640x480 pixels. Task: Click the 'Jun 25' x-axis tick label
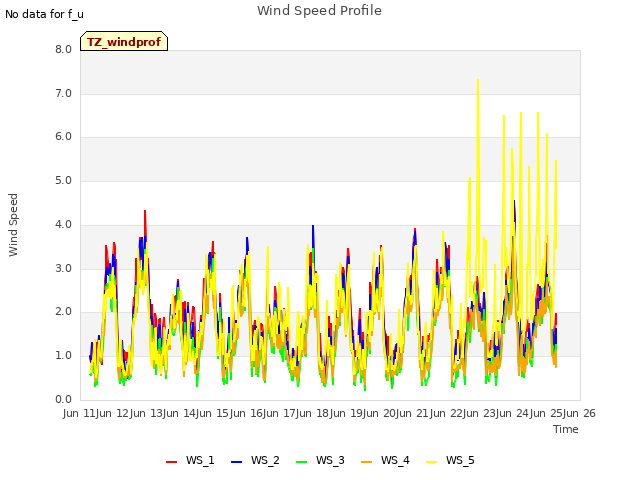coord(548,413)
